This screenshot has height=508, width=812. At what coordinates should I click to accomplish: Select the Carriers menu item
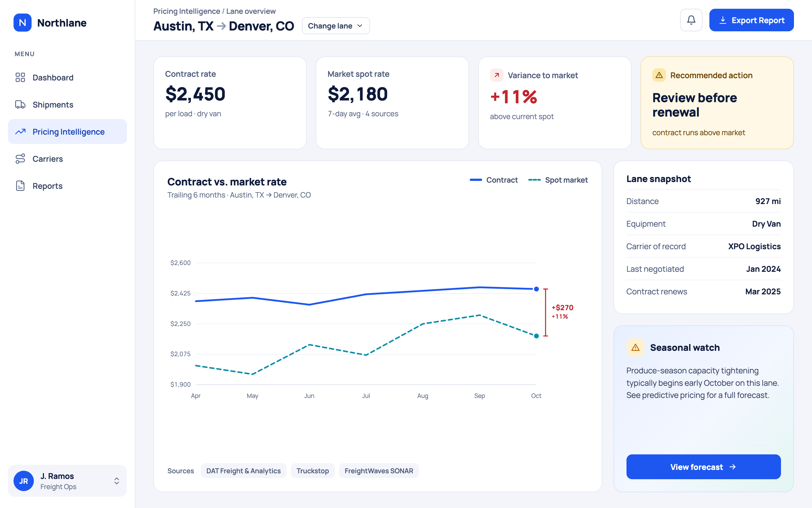67,159
